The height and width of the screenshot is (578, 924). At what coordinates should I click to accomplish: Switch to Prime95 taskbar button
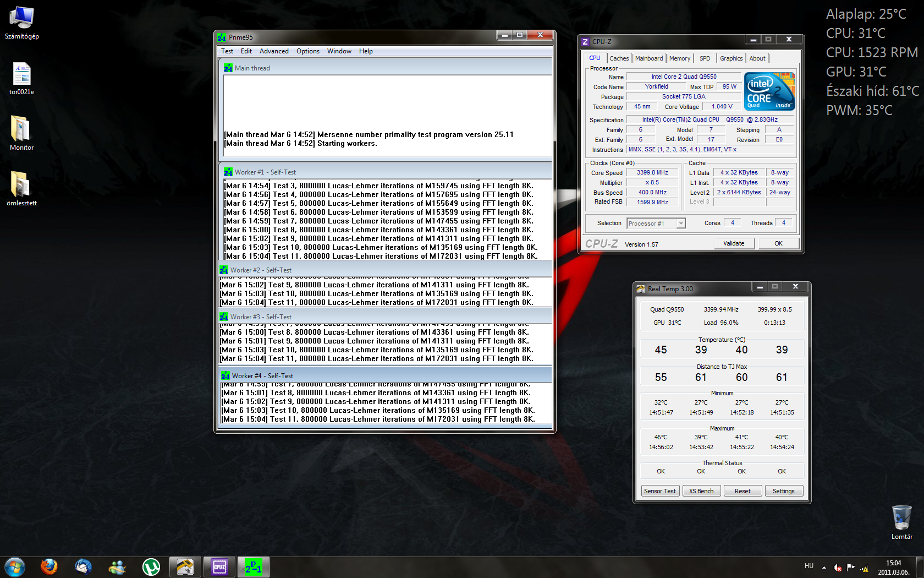(x=254, y=567)
